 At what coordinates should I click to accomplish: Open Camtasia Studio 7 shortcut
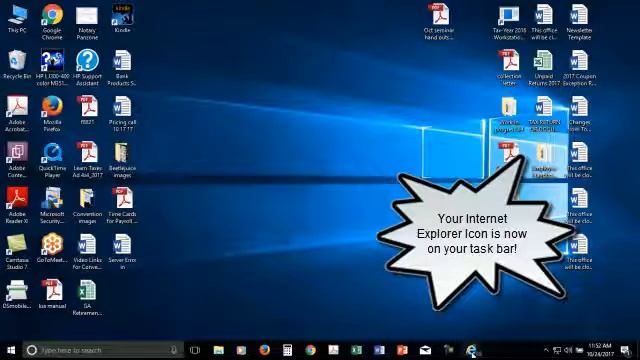[x=17, y=251]
